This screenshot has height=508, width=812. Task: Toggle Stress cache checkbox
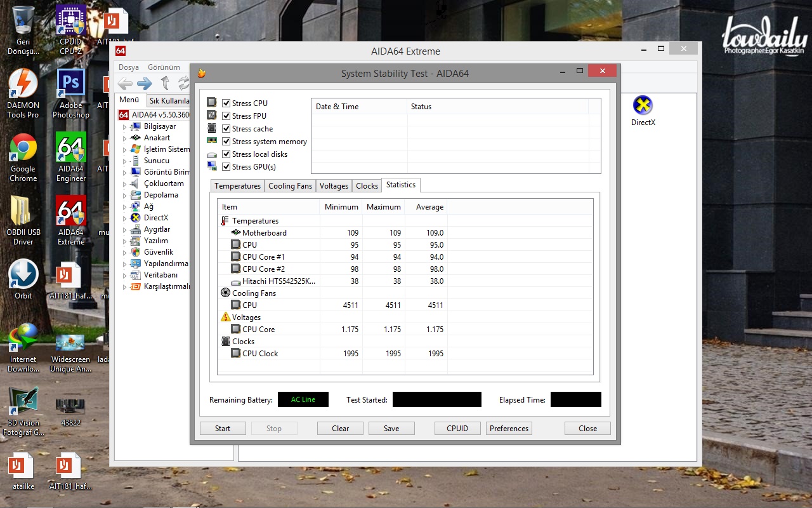226,128
